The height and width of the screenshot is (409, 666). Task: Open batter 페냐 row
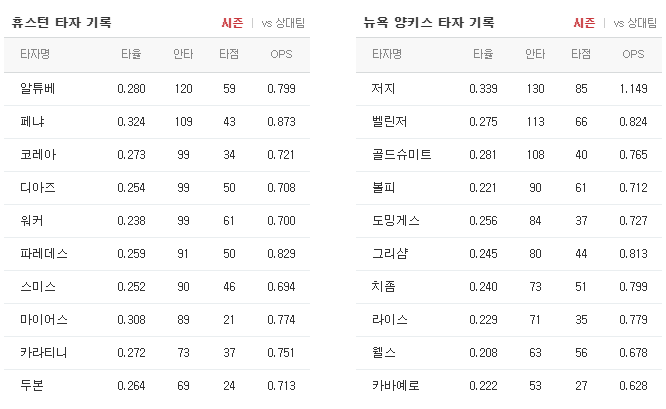[x=157, y=122]
